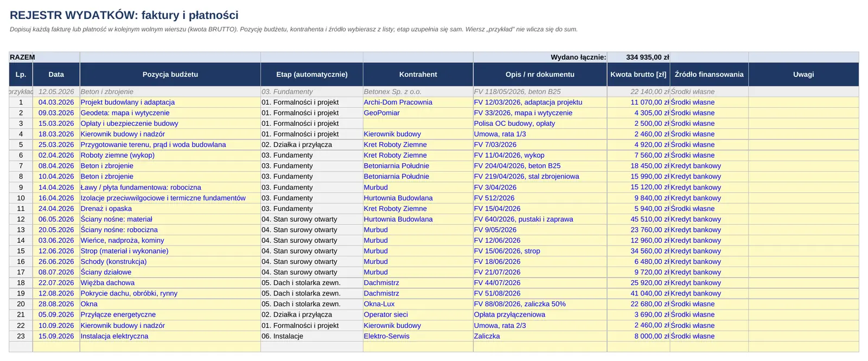Click the "Opłaty i ubezpieczenie budowy" cell
The height and width of the screenshot is (361, 868).
click(170, 123)
